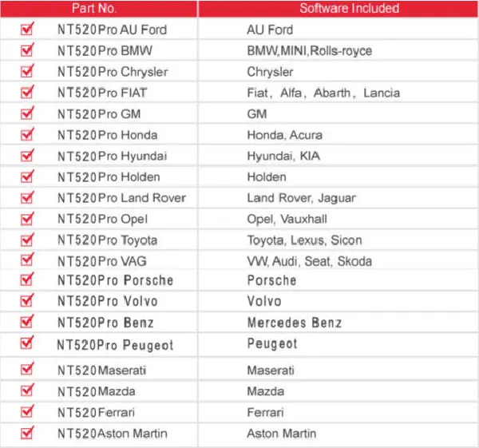Toggle checkbox for NT520Pro Land Rover
The width and height of the screenshot is (479, 448).
27,198
